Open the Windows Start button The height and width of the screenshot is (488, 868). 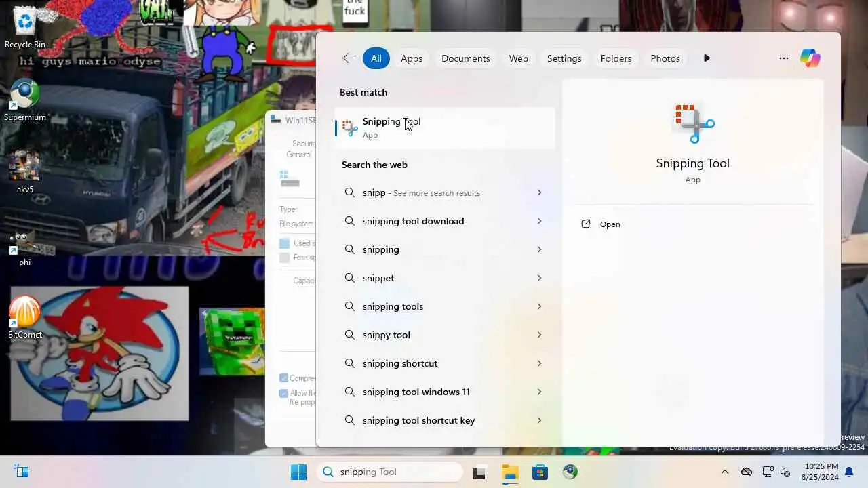[298, 472]
